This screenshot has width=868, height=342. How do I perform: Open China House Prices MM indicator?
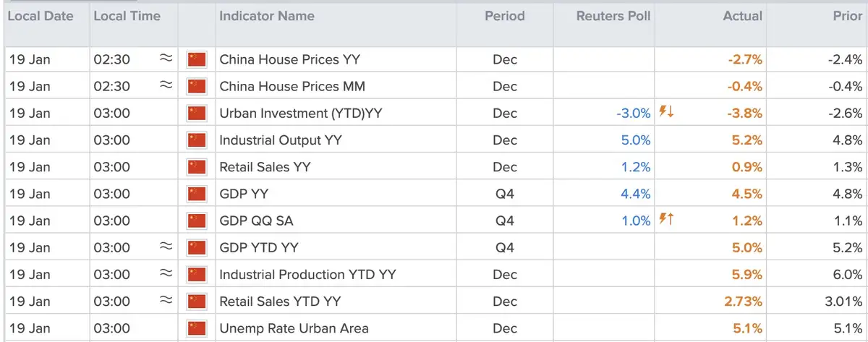(x=292, y=86)
